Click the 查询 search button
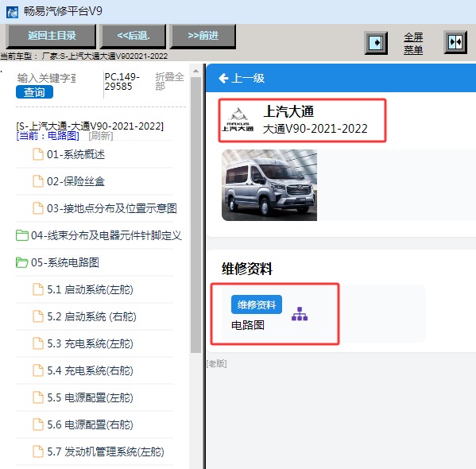476x469 pixels. click(34, 92)
